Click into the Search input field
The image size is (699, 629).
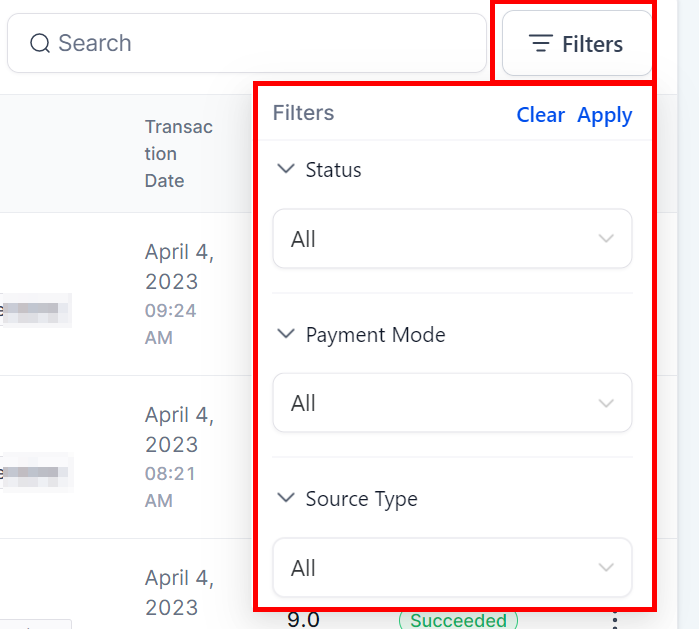tap(250, 44)
